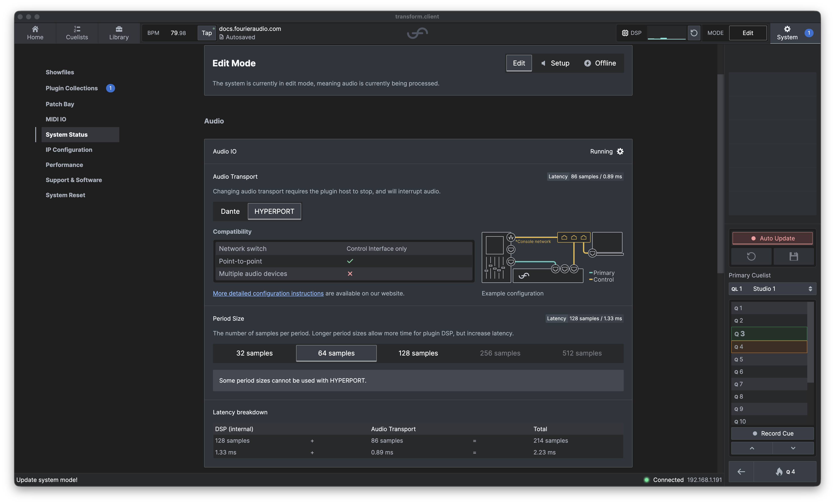Click the cuelist save disk icon
This screenshot has height=504, width=835.
[x=793, y=257]
